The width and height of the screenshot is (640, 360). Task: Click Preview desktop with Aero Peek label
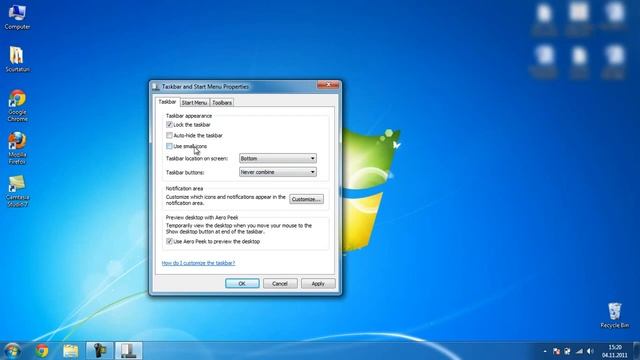point(202,218)
